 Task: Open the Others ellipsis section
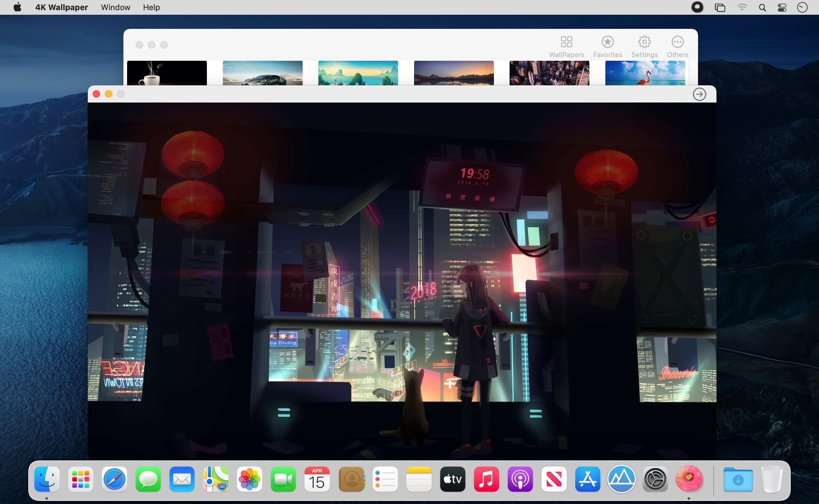(x=677, y=46)
